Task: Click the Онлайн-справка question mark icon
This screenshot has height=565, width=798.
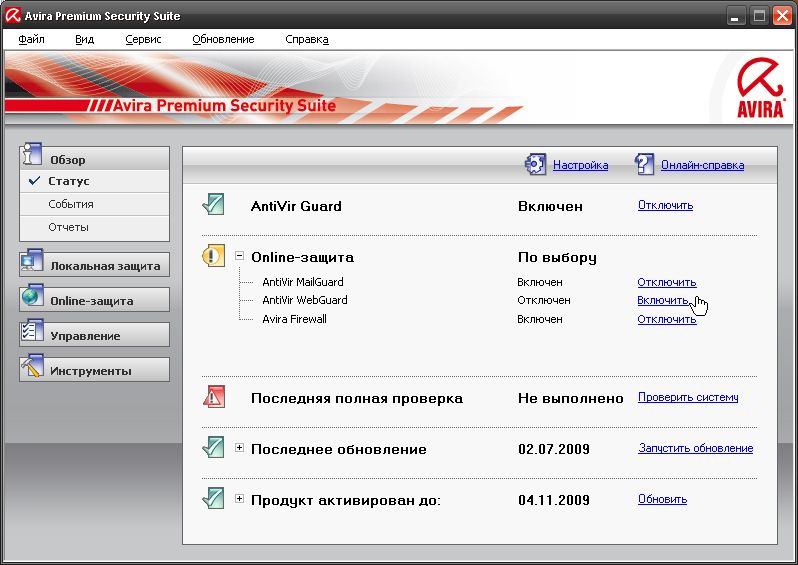Action: [644, 165]
